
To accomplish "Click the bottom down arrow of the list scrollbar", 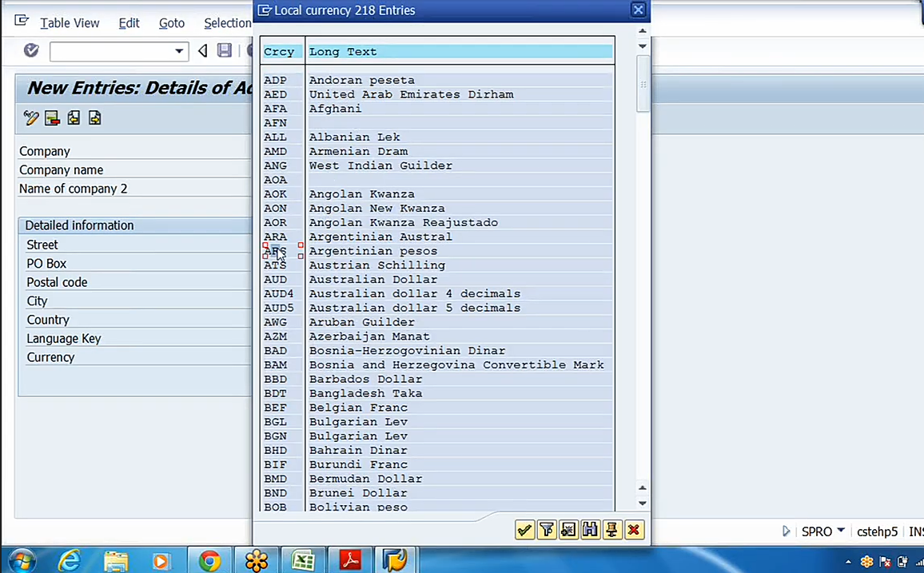I will (643, 503).
